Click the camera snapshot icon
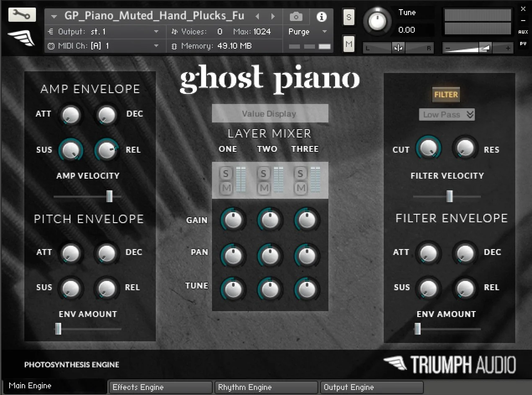The image size is (532, 395). pos(296,16)
